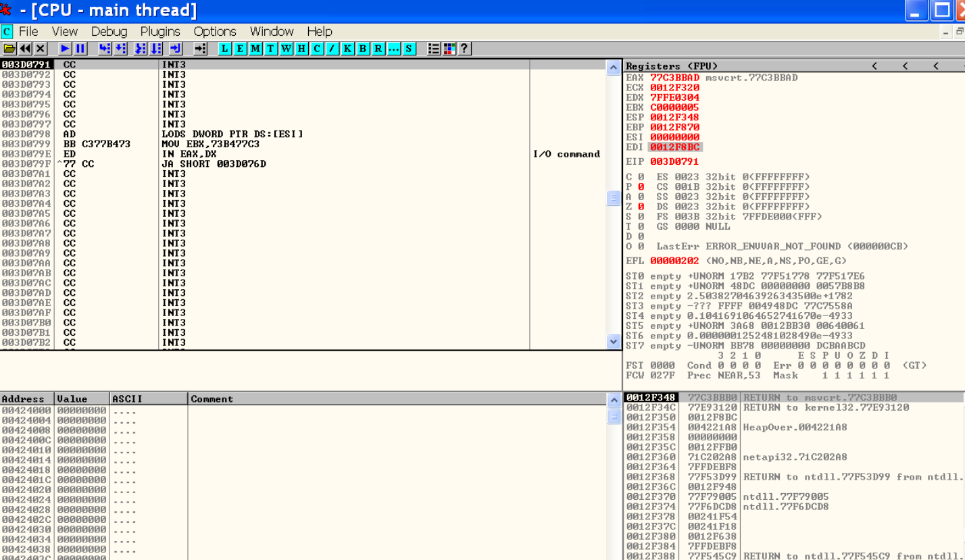Pause execution with the pause icon
The image size is (965, 560).
pyautogui.click(x=80, y=49)
